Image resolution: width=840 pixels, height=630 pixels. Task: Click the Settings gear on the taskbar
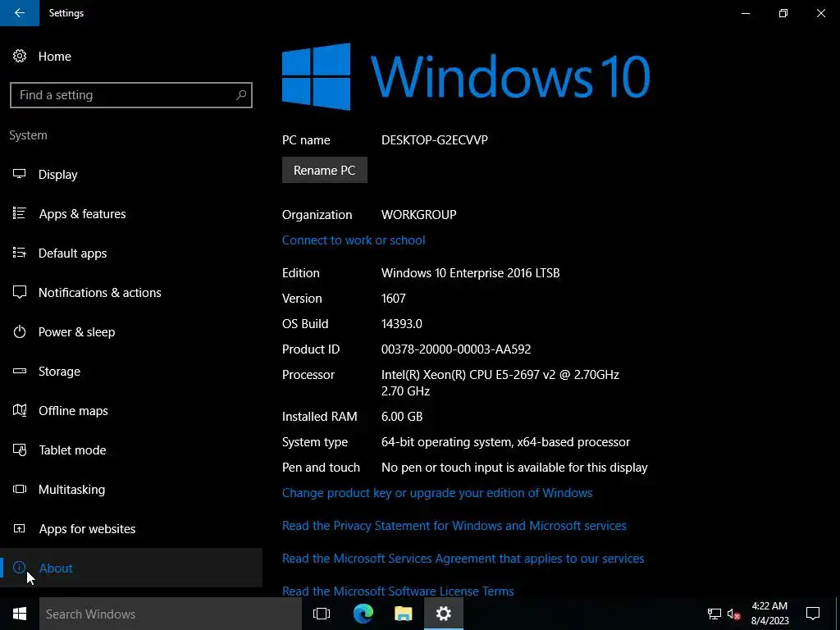[x=444, y=614]
